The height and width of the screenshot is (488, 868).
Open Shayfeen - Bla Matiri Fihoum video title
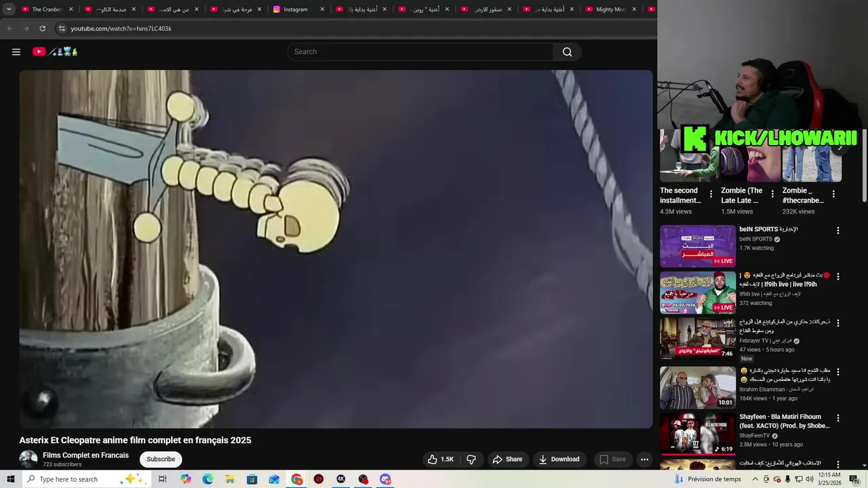[785, 421]
